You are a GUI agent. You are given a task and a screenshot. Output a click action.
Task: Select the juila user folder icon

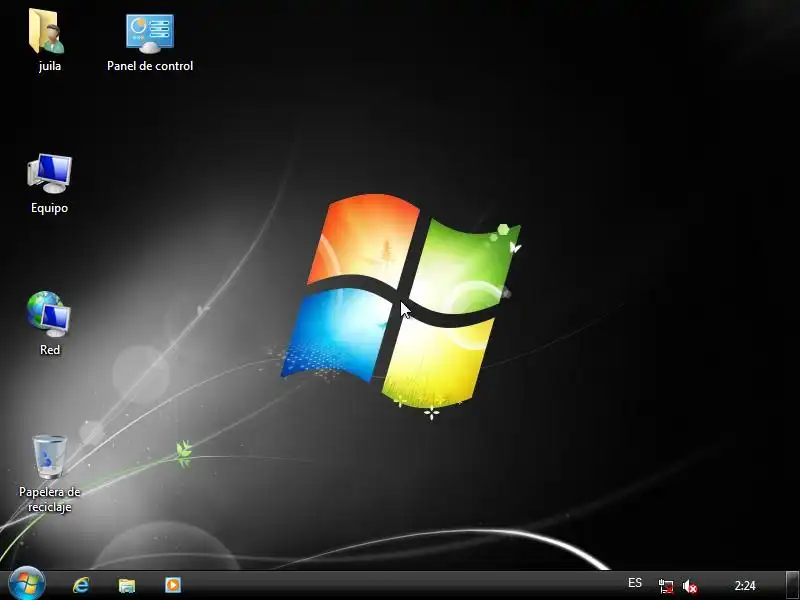47,32
